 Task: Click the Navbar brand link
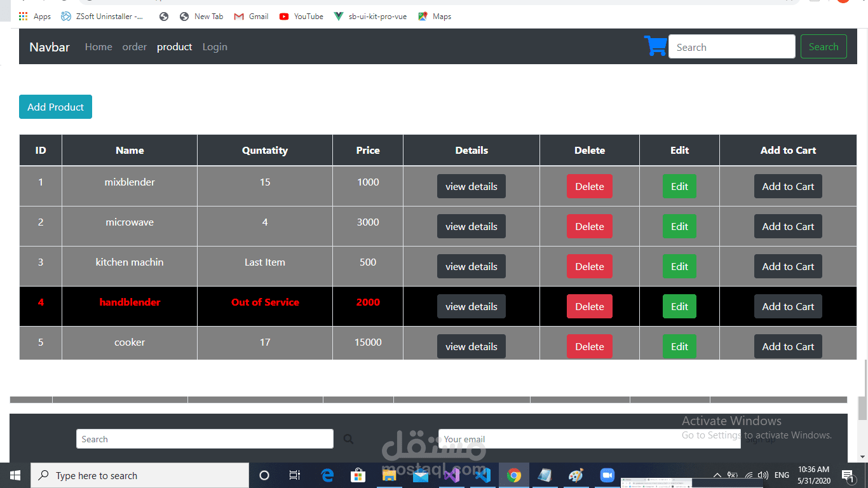[x=50, y=47]
